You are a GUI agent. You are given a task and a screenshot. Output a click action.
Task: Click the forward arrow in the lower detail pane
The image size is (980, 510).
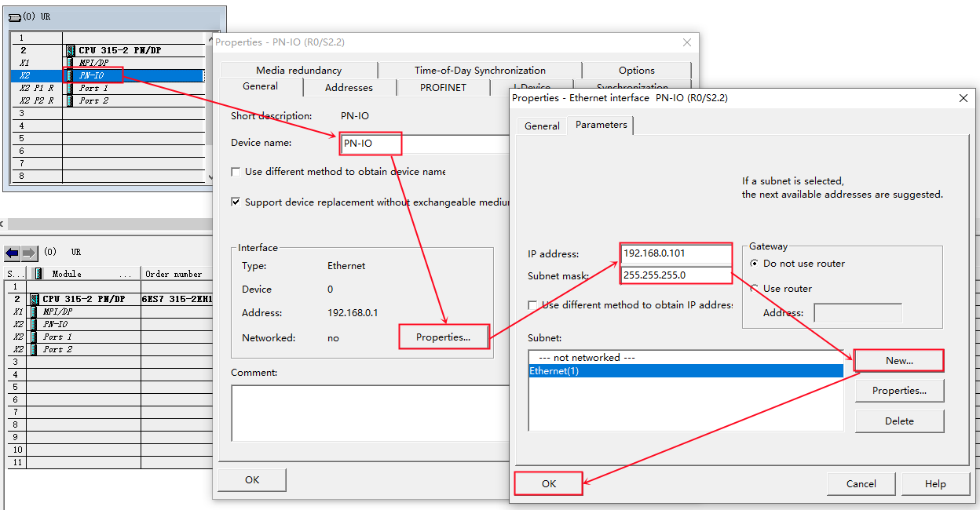(28, 253)
